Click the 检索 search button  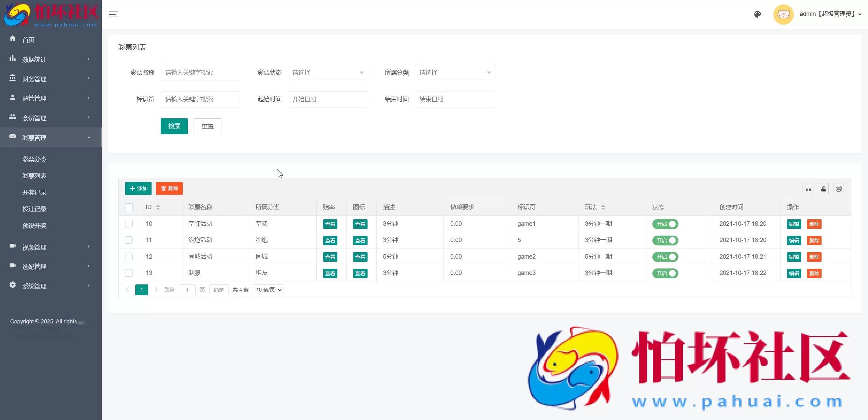click(x=174, y=126)
